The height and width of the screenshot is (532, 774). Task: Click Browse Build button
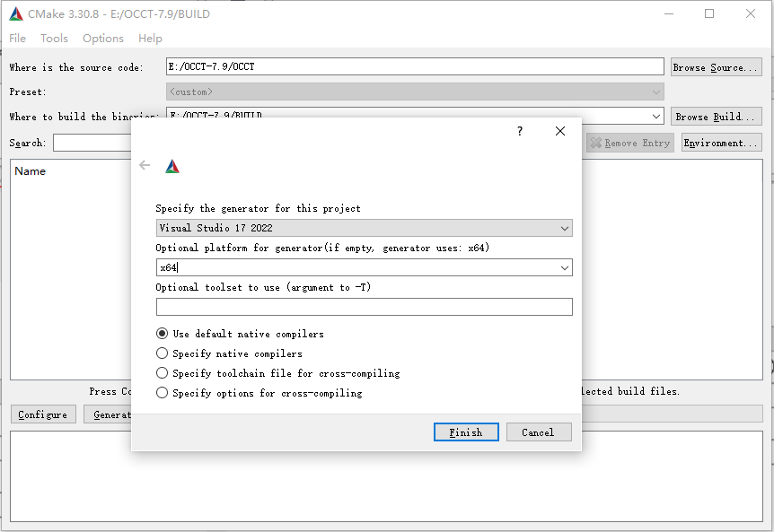[716, 117]
